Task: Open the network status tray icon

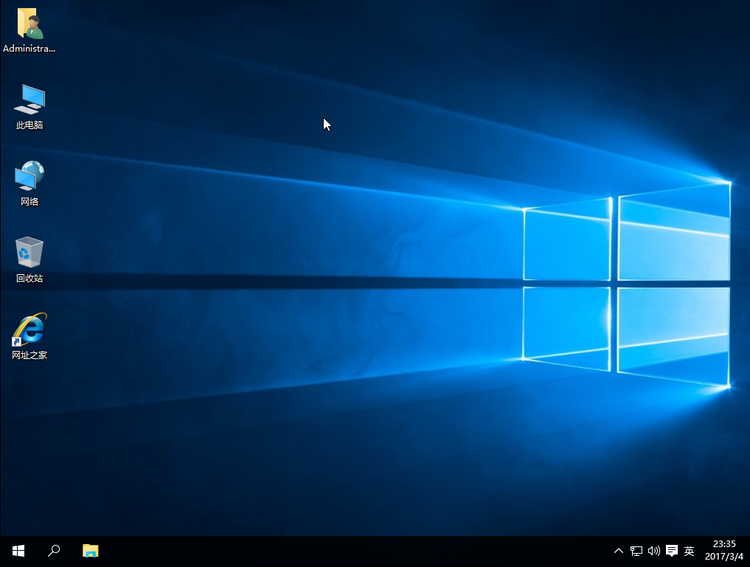Action: click(x=636, y=551)
